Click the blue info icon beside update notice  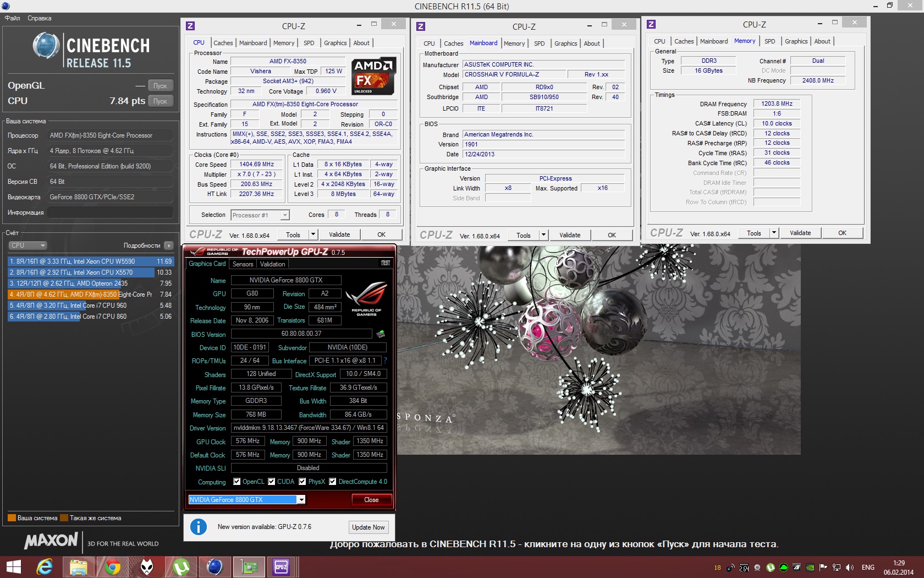pyautogui.click(x=199, y=527)
